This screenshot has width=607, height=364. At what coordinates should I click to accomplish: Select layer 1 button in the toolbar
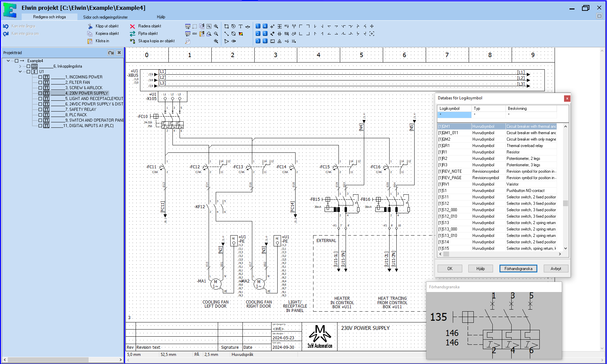pyautogui.click(x=258, y=26)
